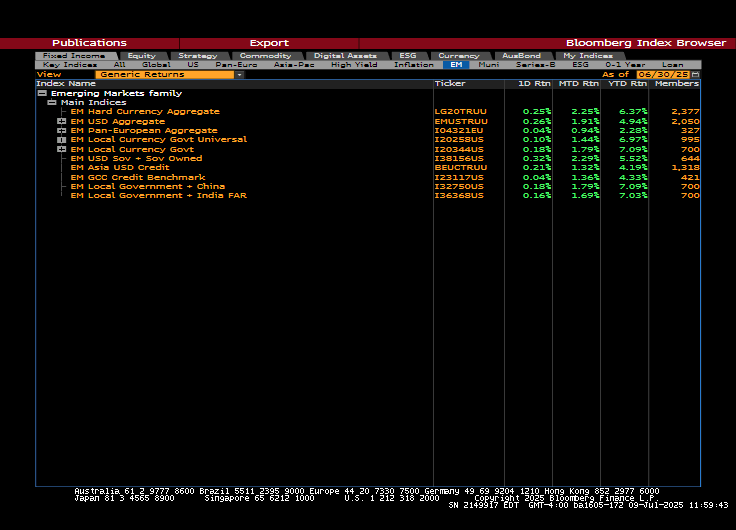Click ticker I38156US
This screenshot has width=736, height=530.
(459, 158)
